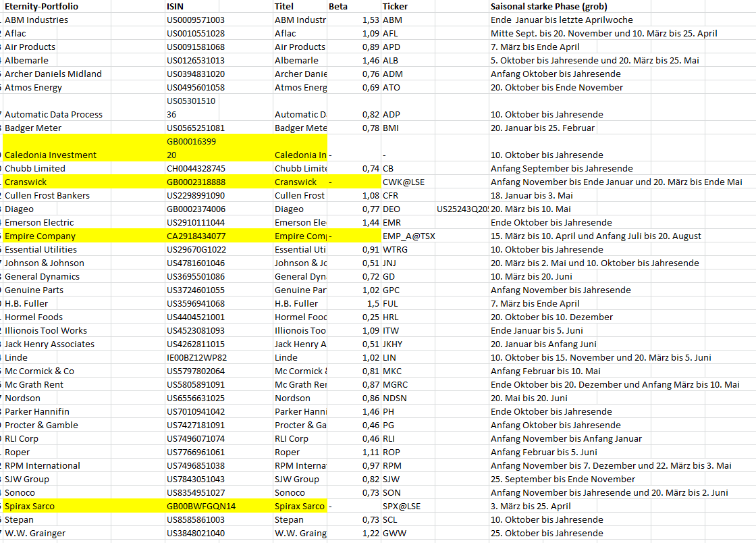The width and height of the screenshot is (756, 543).
Task: Click the Saisonal starke Phase header cell
Action: click(x=539, y=6)
